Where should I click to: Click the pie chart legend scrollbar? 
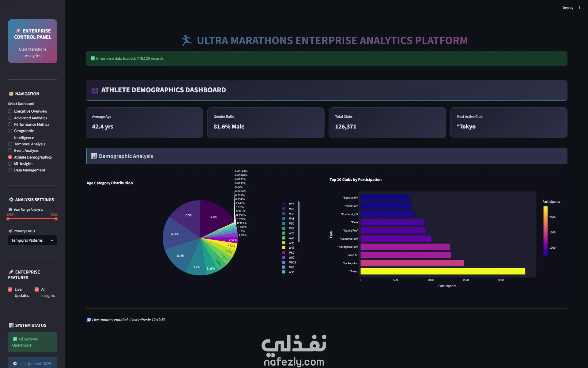coord(299,221)
